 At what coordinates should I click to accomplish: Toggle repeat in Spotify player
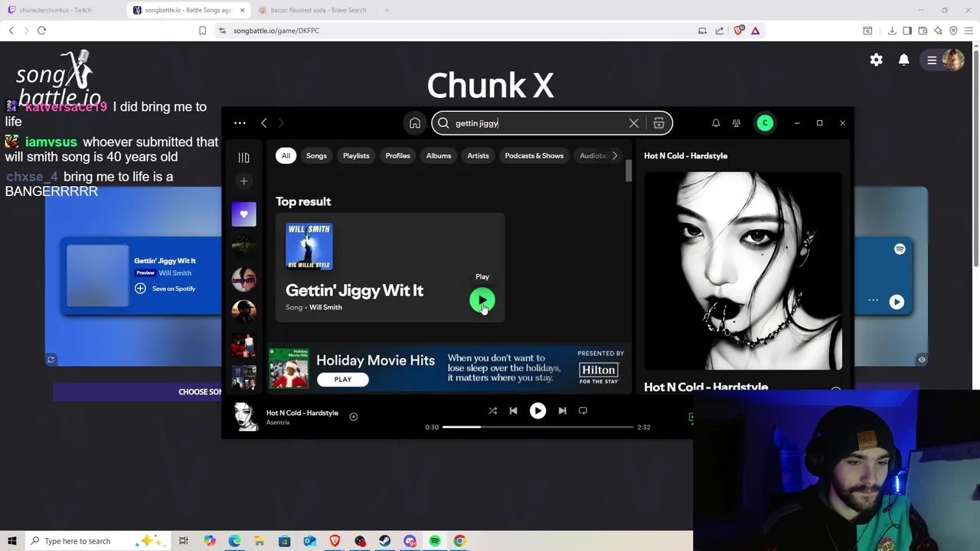click(583, 411)
